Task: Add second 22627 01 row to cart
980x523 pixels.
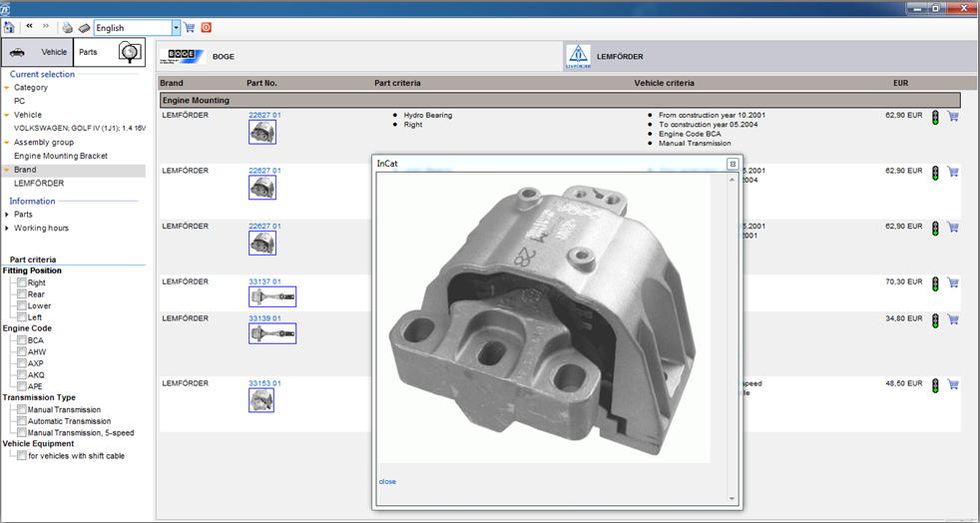Action: click(952, 172)
